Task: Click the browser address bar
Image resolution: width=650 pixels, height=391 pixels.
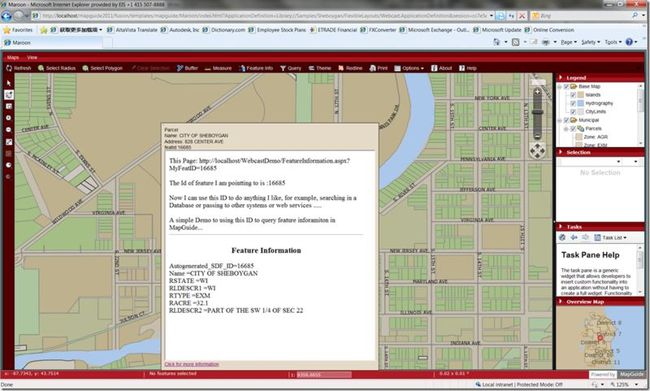Action: click(264, 16)
